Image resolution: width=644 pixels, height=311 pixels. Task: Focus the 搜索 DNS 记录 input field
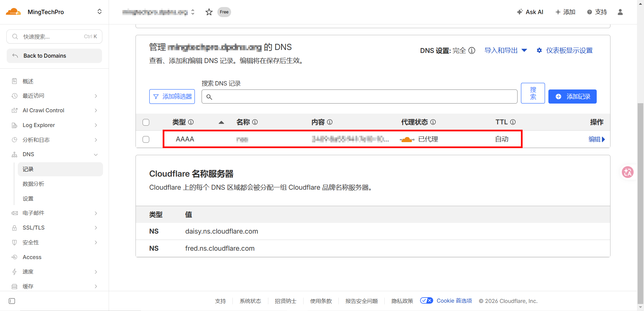coord(360,97)
